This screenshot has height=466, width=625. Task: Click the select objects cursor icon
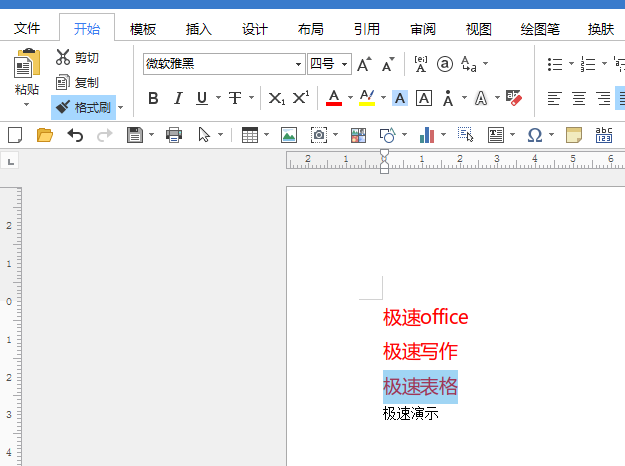point(204,135)
